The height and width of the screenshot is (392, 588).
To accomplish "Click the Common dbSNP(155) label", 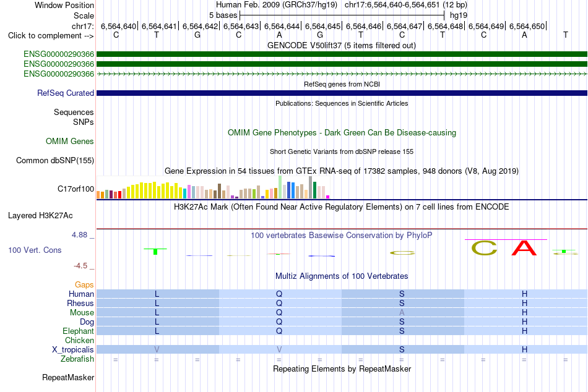I will [x=55, y=160].
